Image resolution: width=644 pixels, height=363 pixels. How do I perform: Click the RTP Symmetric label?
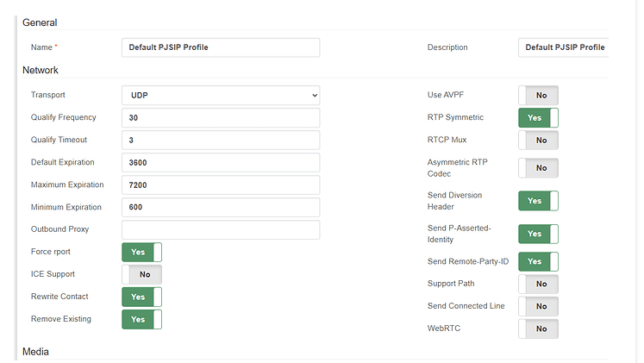click(455, 117)
